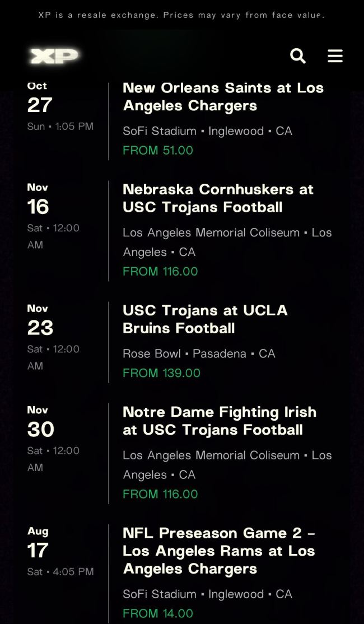
Task: Open New Orleans Saints at Chargers event
Action: pos(223,97)
